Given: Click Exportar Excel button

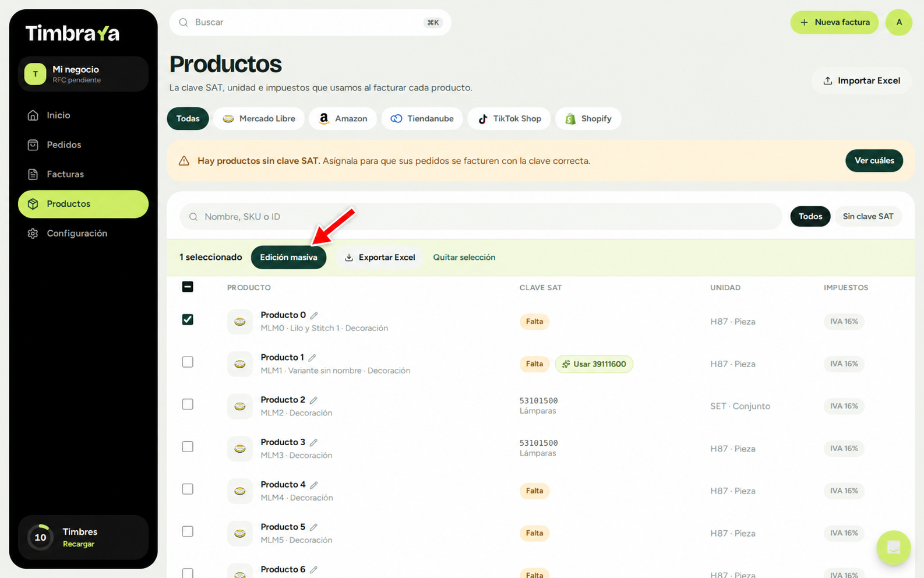Looking at the screenshot, I should [x=380, y=258].
